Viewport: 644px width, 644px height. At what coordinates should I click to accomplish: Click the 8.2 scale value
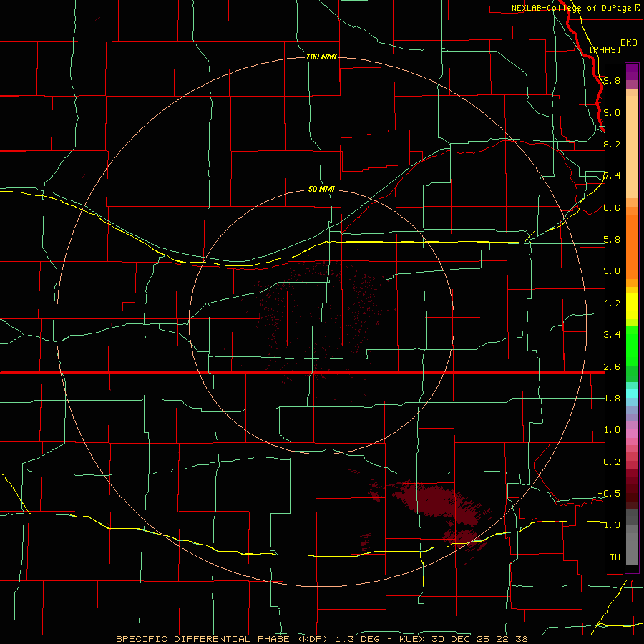[x=612, y=144]
